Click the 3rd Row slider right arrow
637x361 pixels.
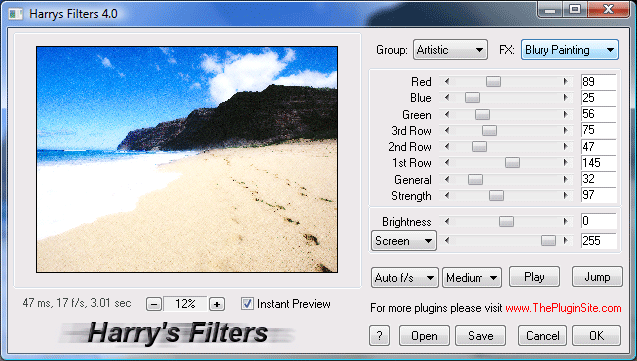[566, 131]
